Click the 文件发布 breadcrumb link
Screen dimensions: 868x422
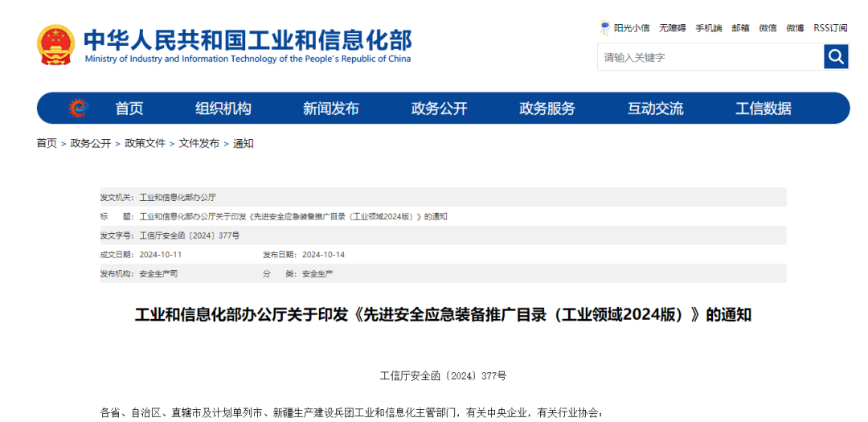199,143
